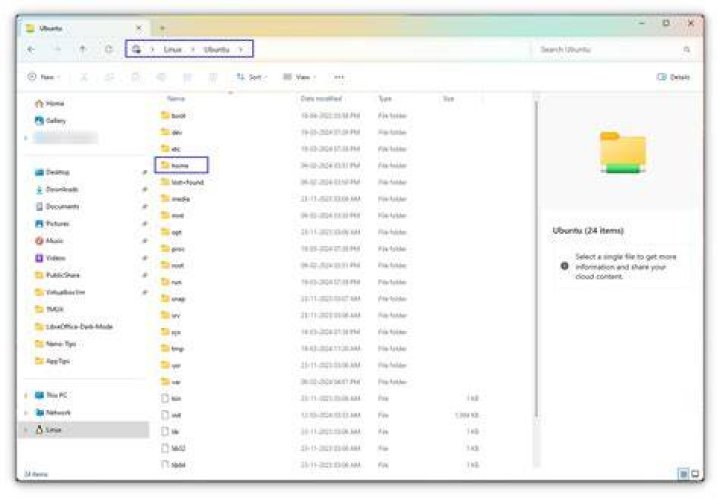720x498 pixels.
Task: Add a new Explorer tab
Action: [x=162, y=28]
